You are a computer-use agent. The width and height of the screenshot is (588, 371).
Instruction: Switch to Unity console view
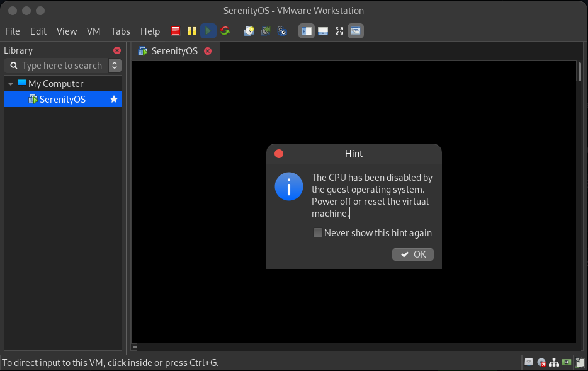(x=356, y=30)
